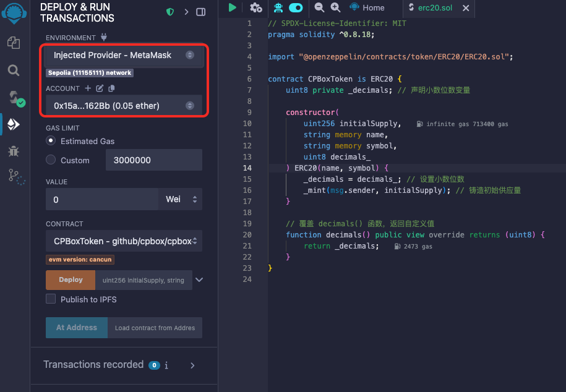Click the function decimals() declaration line
Screen dimensions: 566x392
pyautogui.click(x=415, y=234)
